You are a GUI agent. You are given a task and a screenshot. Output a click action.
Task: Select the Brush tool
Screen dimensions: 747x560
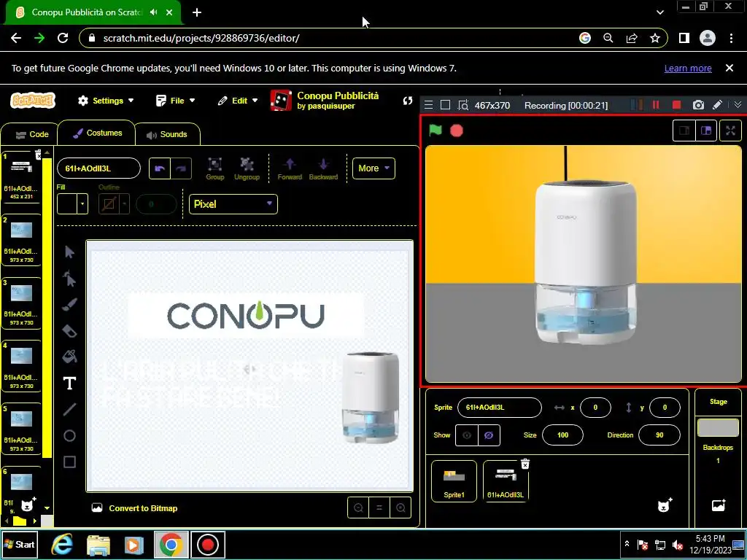tap(69, 305)
